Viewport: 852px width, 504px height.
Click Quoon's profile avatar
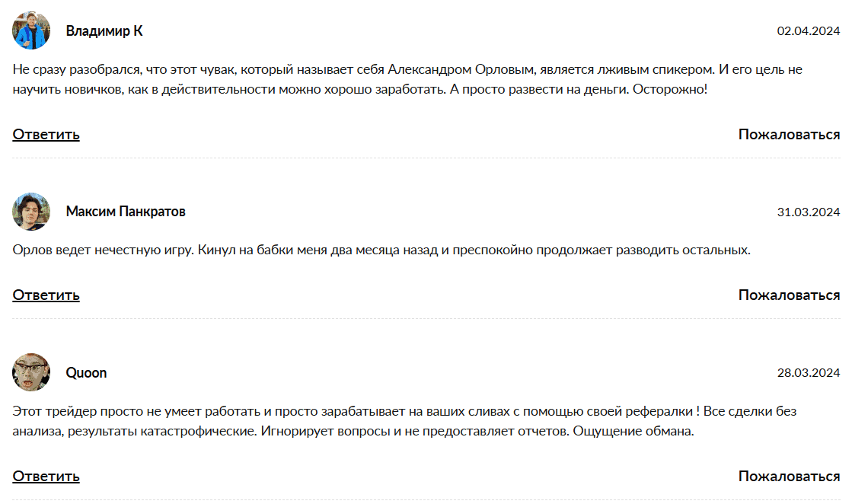(31, 373)
